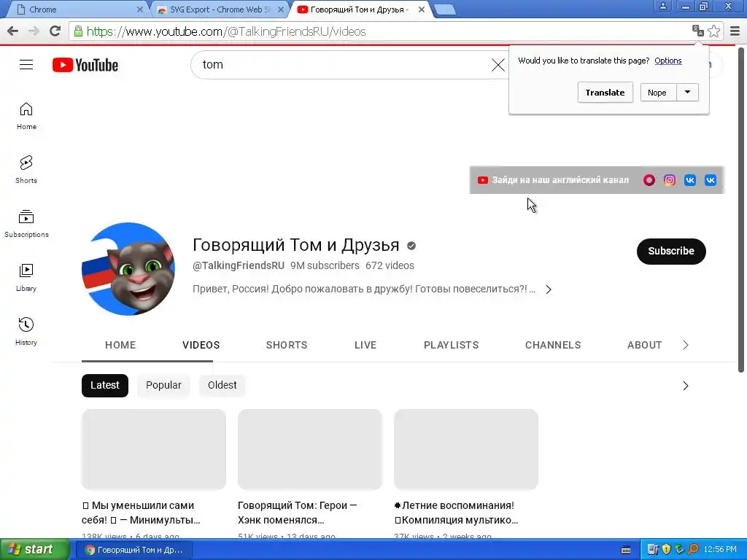Viewport: 747px width, 560px height.
Task: Click the video title Мы уменьшили сами себя
Action: (x=141, y=513)
